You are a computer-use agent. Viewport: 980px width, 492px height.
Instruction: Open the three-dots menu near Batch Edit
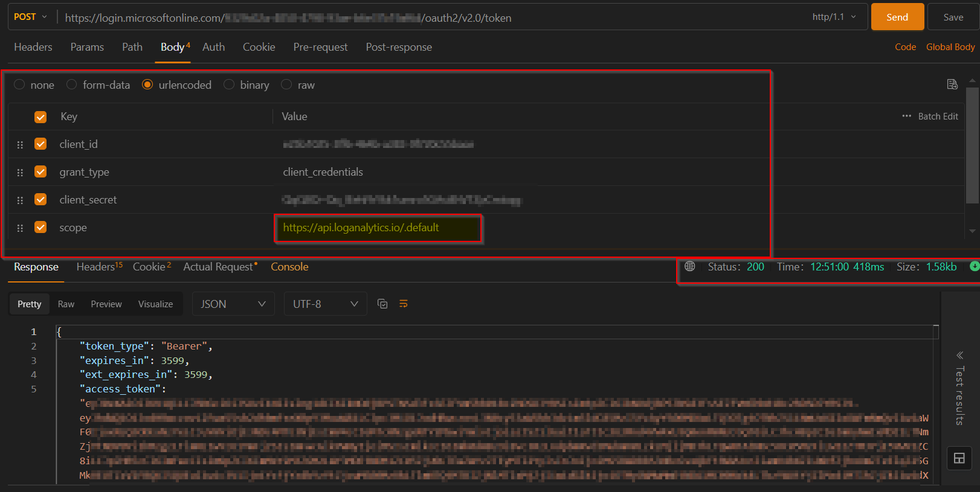tap(906, 116)
